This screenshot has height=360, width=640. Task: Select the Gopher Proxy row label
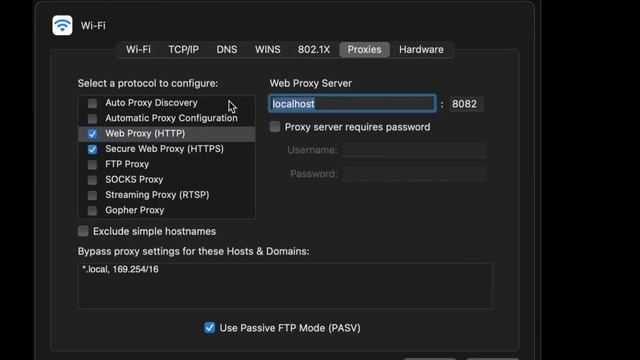click(x=135, y=210)
